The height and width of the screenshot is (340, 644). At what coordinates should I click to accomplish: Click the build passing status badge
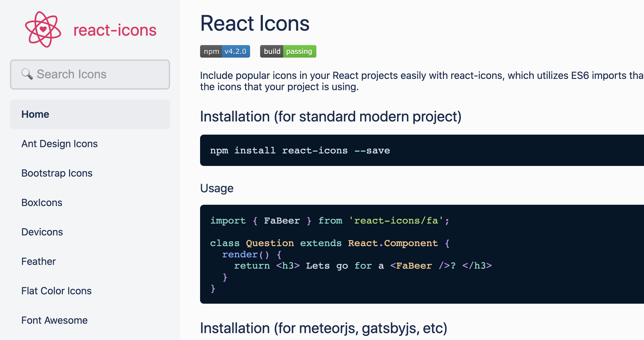(288, 51)
